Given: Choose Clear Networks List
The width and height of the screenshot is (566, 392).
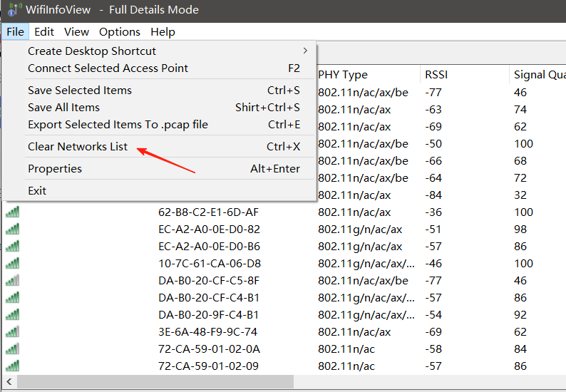Looking at the screenshot, I should [160, 147].
